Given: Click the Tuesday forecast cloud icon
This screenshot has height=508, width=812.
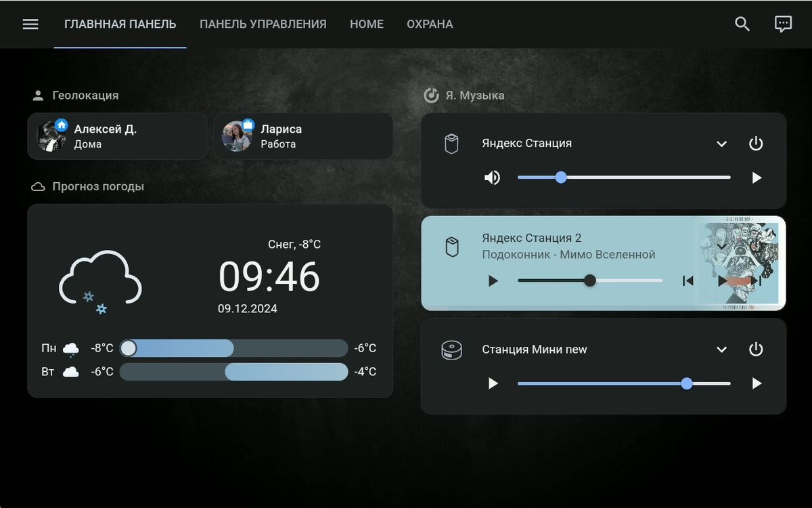Looking at the screenshot, I should 71,372.
